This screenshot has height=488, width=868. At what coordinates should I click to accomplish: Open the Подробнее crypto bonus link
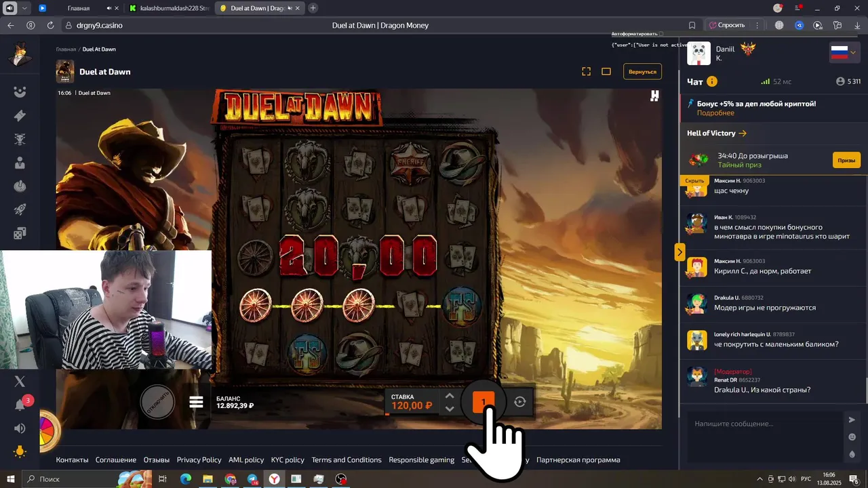coord(715,113)
